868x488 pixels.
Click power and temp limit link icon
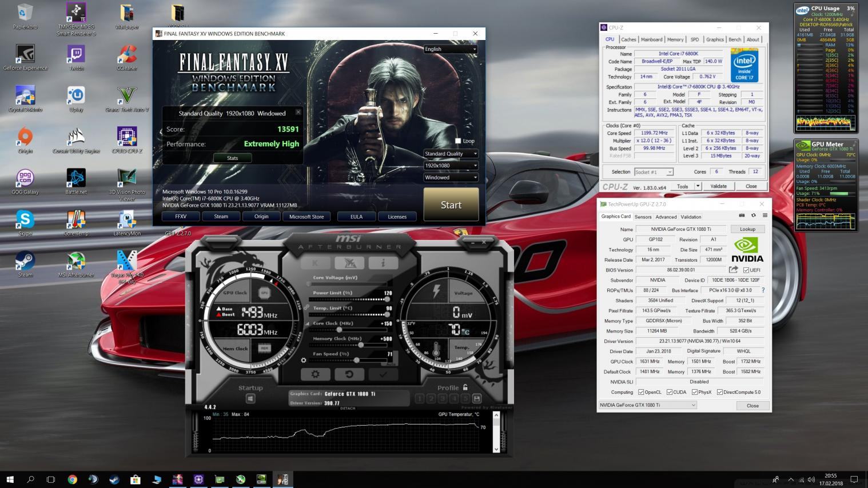pyautogui.click(x=306, y=307)
